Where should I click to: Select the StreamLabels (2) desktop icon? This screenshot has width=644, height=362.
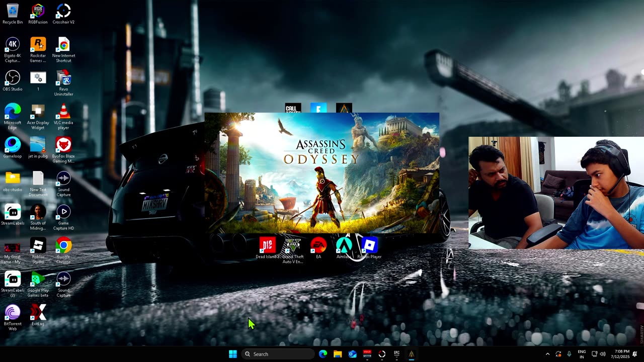pos(13,285)
